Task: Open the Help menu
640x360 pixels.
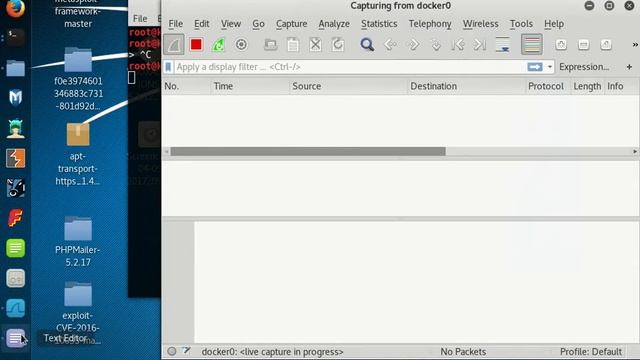Action: [x=553, y=24]
